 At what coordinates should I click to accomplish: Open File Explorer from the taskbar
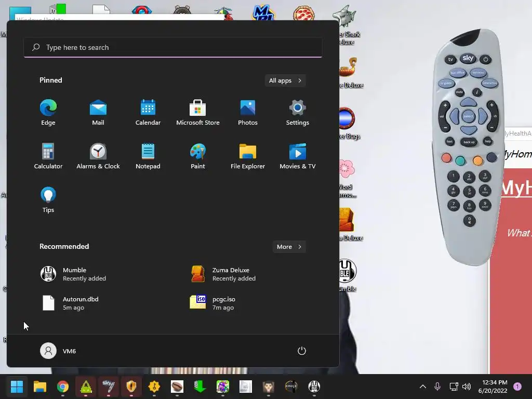pos(39,387)
